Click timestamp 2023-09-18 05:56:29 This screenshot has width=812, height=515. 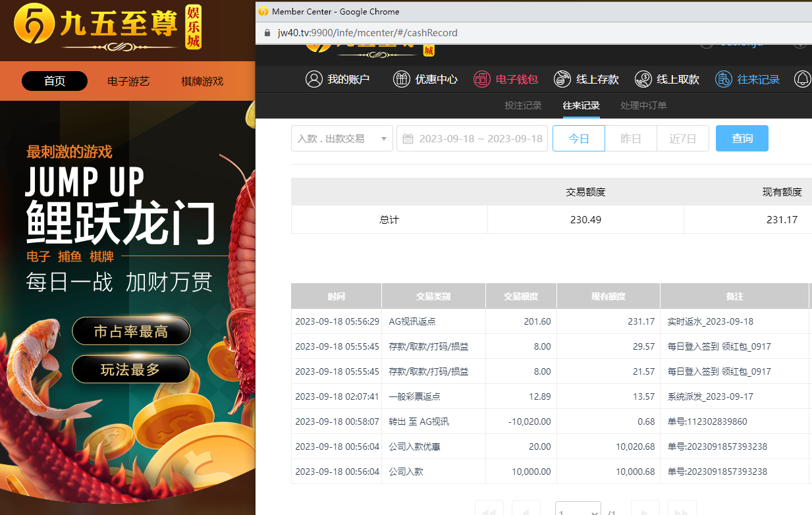pos(337,321)
